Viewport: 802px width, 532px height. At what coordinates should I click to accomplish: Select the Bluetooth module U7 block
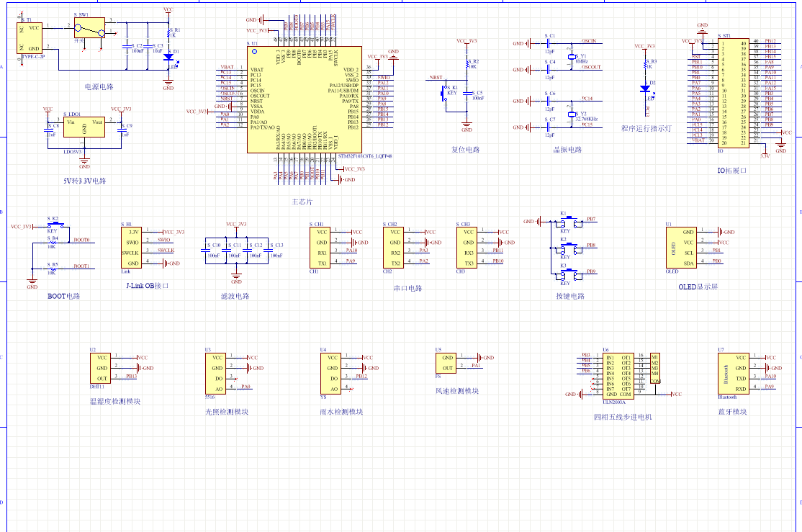pyautogui.click(x=731, y=373)
